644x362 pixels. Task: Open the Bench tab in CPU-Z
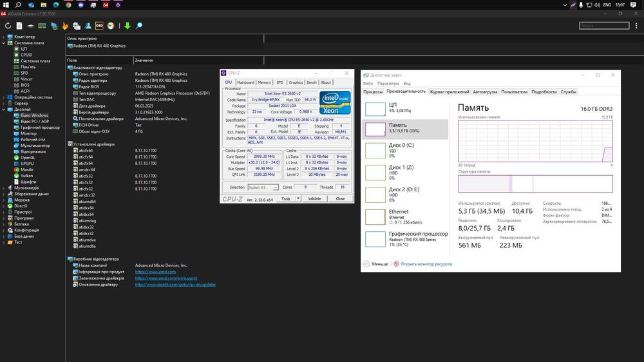(x=312, y=82)
